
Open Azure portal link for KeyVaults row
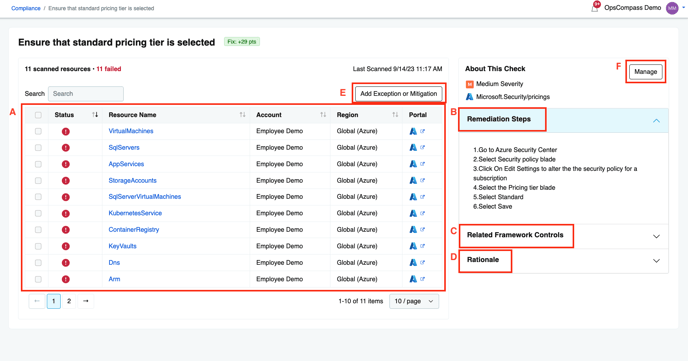click(422, 246)
